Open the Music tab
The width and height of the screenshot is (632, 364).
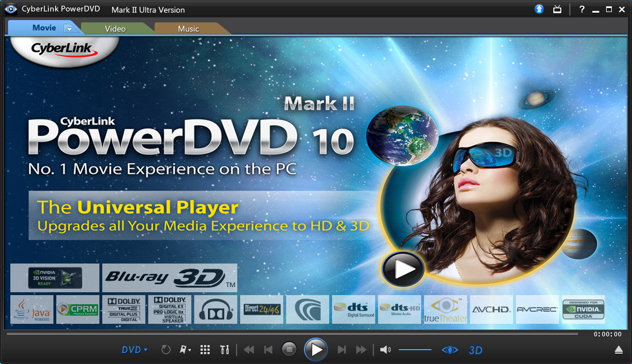[x=188, y=29]
